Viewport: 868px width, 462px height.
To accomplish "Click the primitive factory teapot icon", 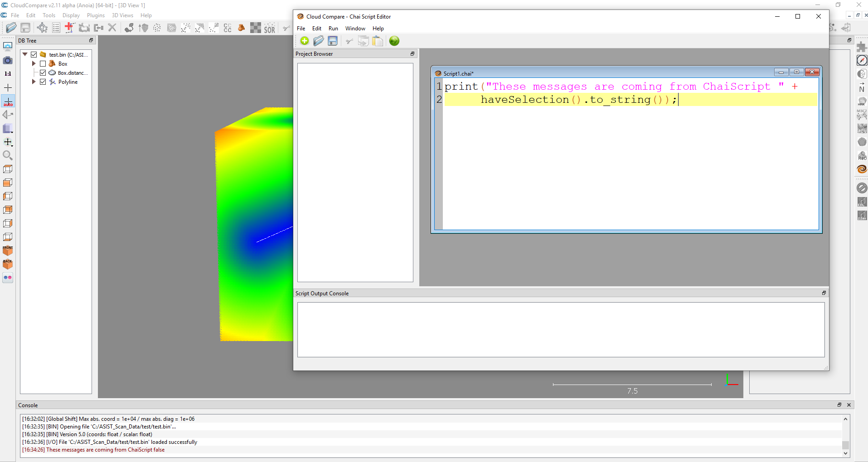I will [x=242, y=28].
